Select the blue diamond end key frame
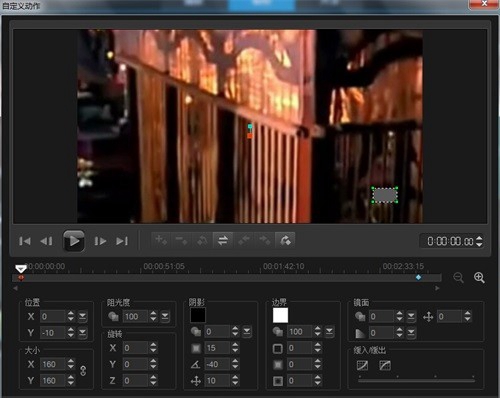The image size is (500, 398). [418, 277]
